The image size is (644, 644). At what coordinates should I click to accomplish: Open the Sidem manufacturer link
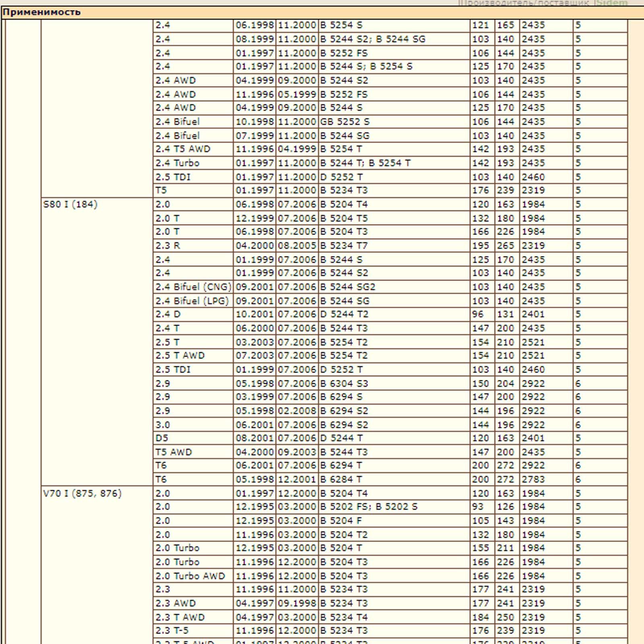pos(612,3)
